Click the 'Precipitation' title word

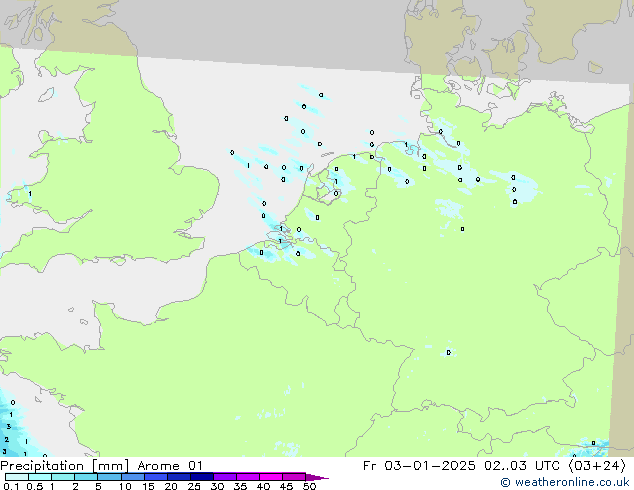click(x=42, y=466)
